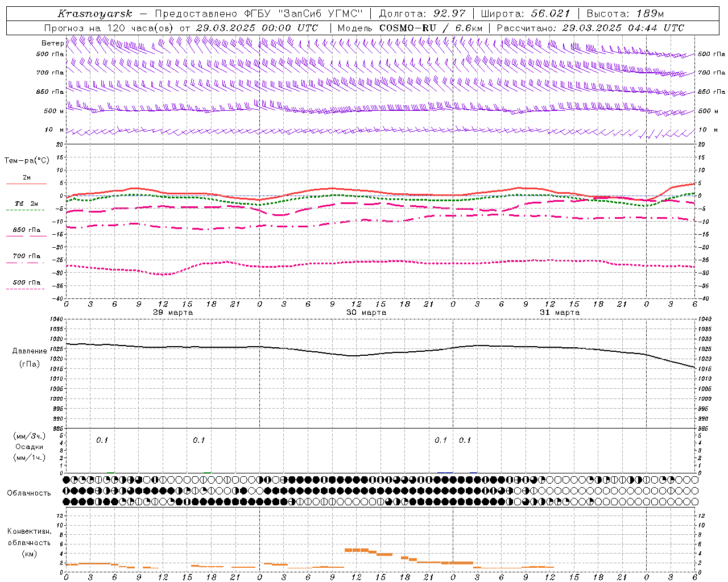This screenshot has width=728, height=582.
Task: Click the 10 м wind level label on left
Action: pyautogui.click(x=54, y=130)
